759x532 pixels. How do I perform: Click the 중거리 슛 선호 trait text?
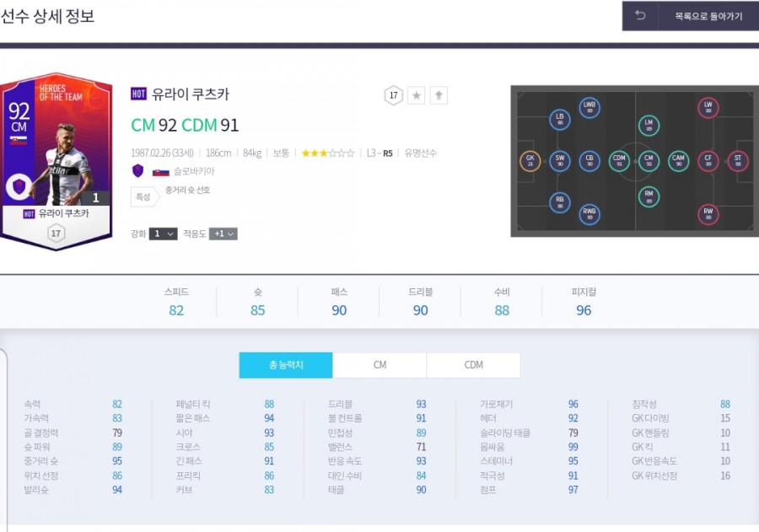click(188, 190)
